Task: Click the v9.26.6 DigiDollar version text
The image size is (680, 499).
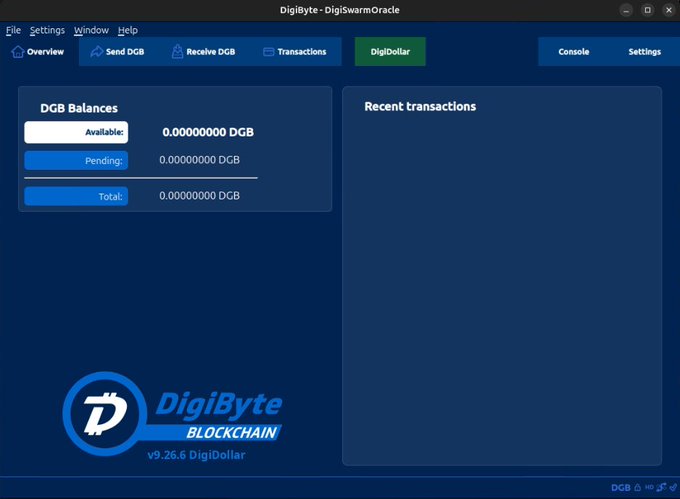Action: tap(196, 455)
